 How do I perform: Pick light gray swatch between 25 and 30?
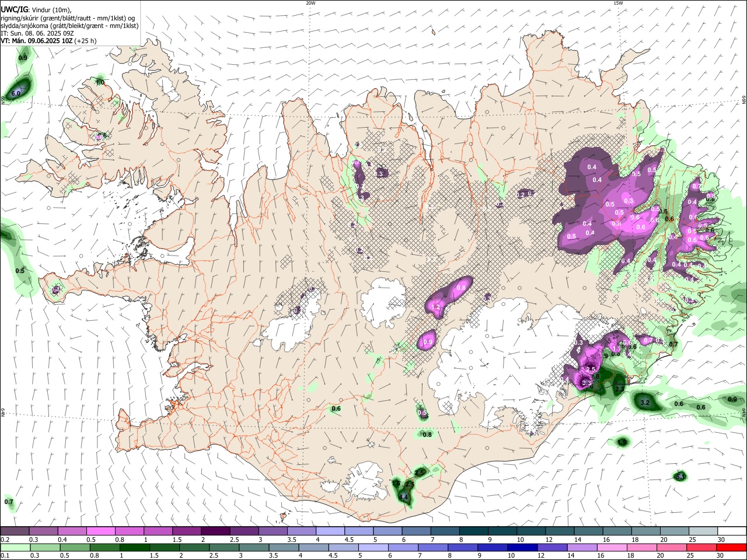click(x=703, y=531)
